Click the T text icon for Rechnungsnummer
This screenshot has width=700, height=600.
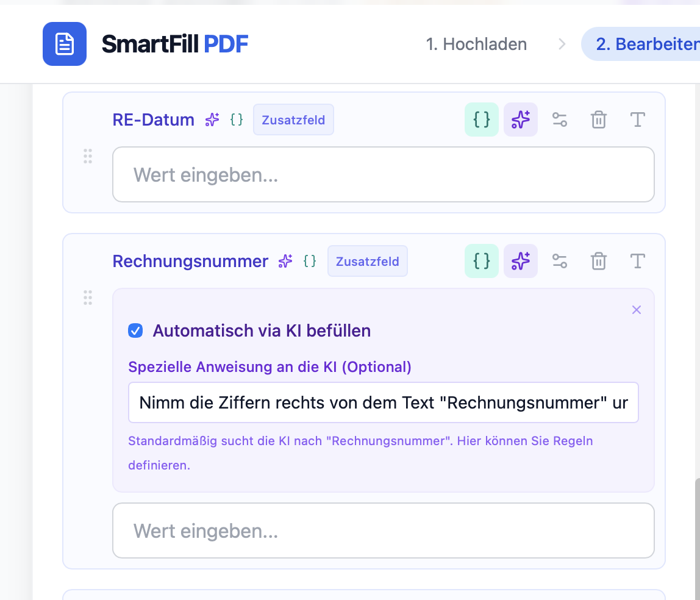click(637, 261)
